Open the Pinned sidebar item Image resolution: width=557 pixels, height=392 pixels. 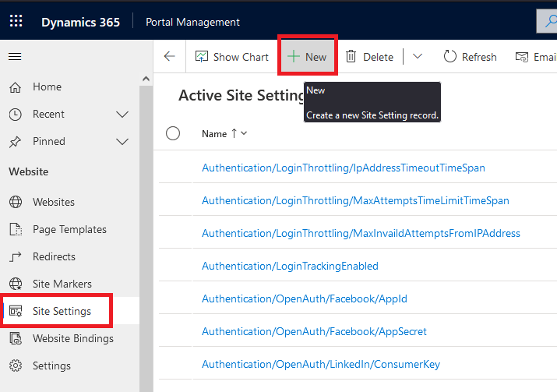[x=48, y=141]
